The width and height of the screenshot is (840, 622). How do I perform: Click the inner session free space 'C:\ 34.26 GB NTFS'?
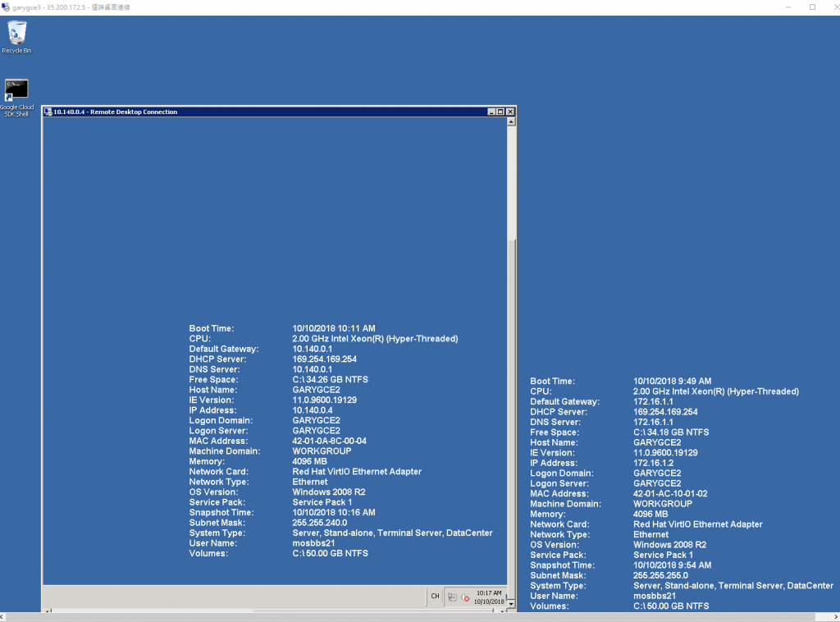(330, 379)
